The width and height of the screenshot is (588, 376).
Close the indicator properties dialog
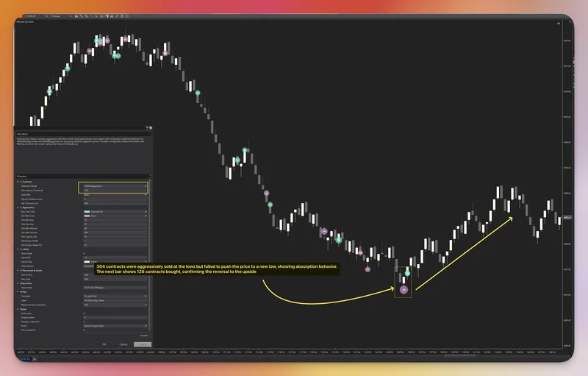(151, 128)
